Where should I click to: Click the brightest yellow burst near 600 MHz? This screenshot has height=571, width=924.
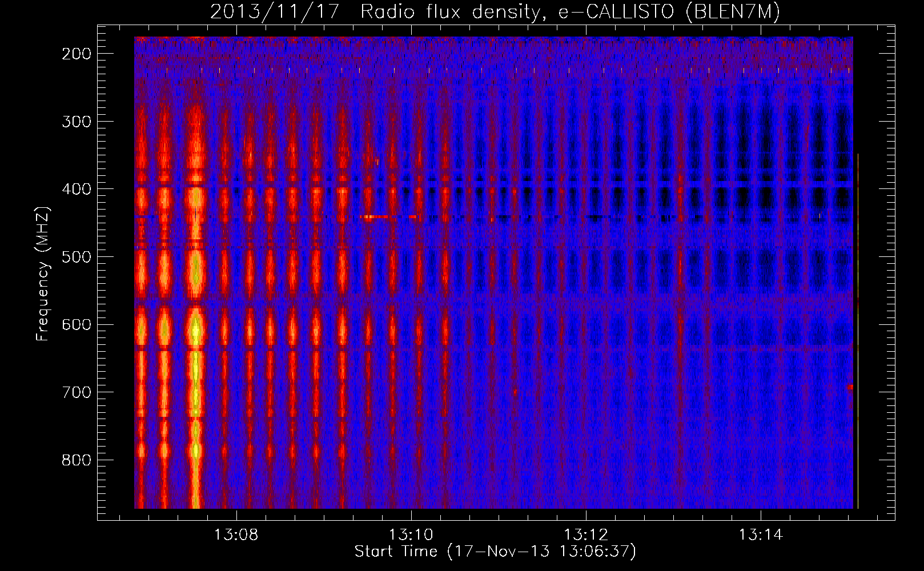(196, 330)
